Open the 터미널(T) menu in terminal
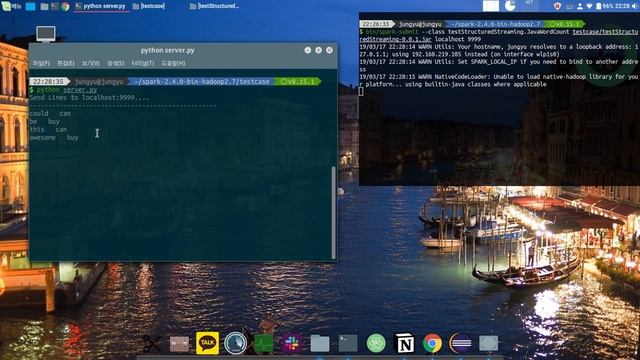This screenshot has height=360, width=640. pyautogui.click(x=142, y=63)
